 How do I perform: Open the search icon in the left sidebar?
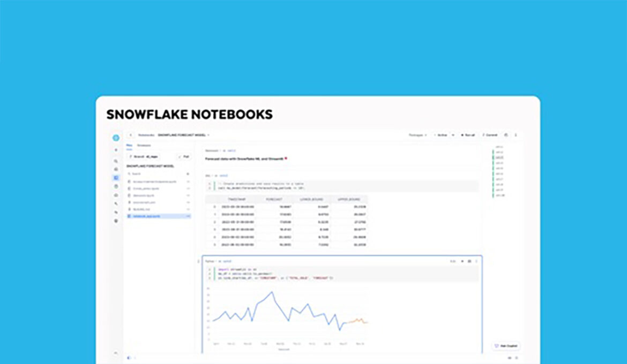point(116,162)
